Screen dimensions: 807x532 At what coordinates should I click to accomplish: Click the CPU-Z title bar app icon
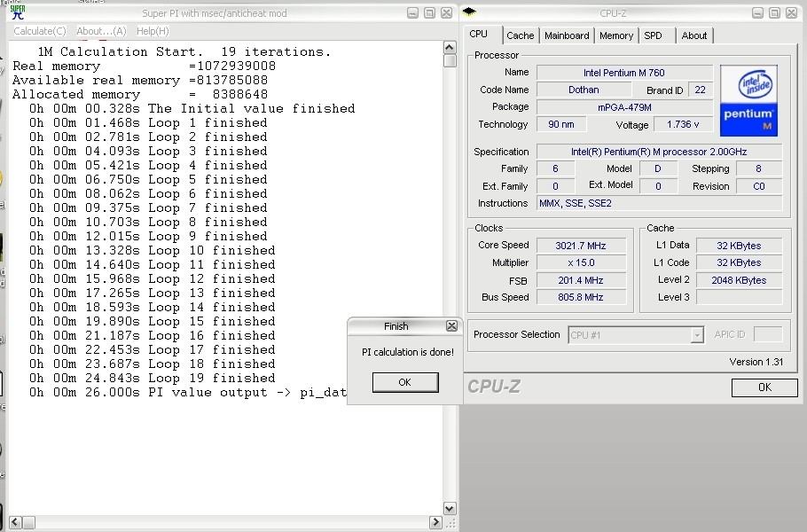click(469, 12)
